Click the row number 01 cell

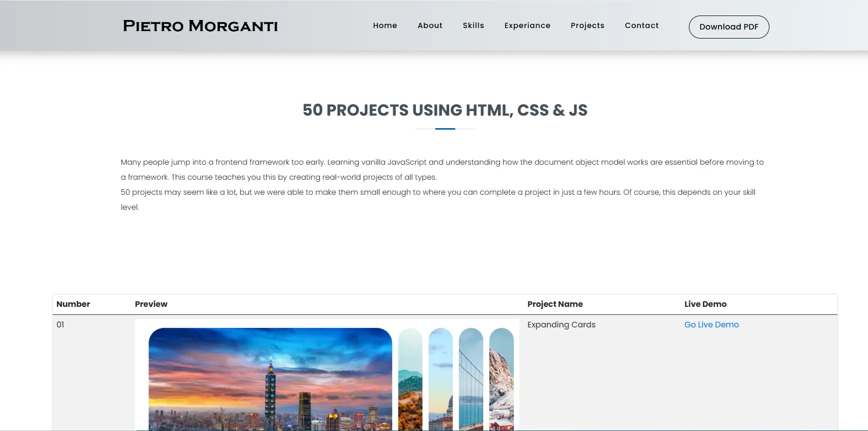[x=60, y=324]
